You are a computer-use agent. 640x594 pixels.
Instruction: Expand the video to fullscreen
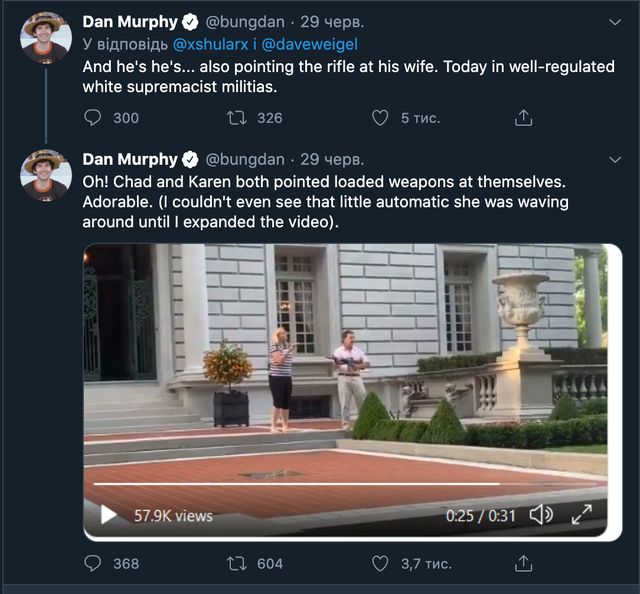point(582,515)
